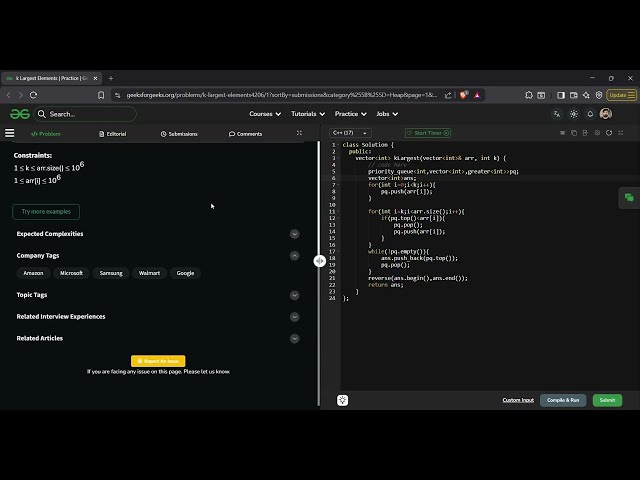Open the hamburger menu beside the Problem tab
Image resolution: width=640 pixels, height=480 pixels.
[x=9, y=133]
